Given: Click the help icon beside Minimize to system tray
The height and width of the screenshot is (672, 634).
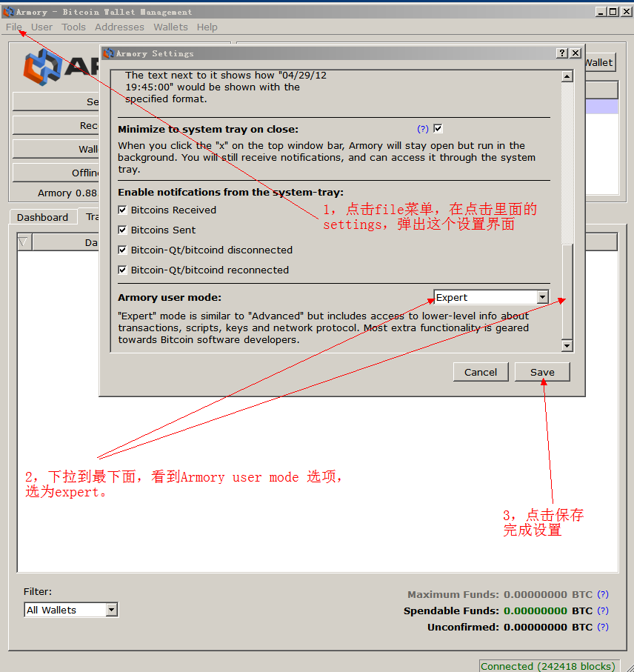Looking at the screenshot, I should (423, 129).
